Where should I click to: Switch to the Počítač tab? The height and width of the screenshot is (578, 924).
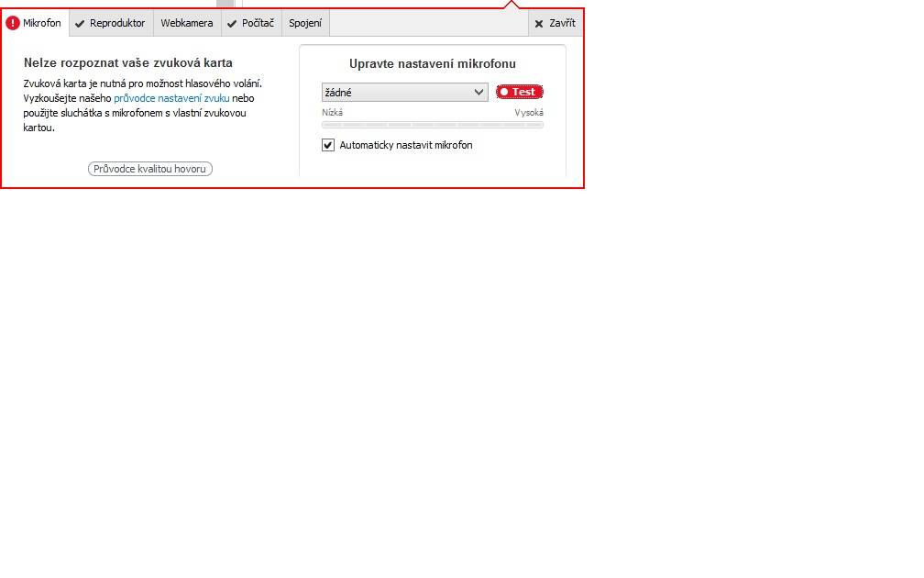pyautogui.click(x=251, y=23)
